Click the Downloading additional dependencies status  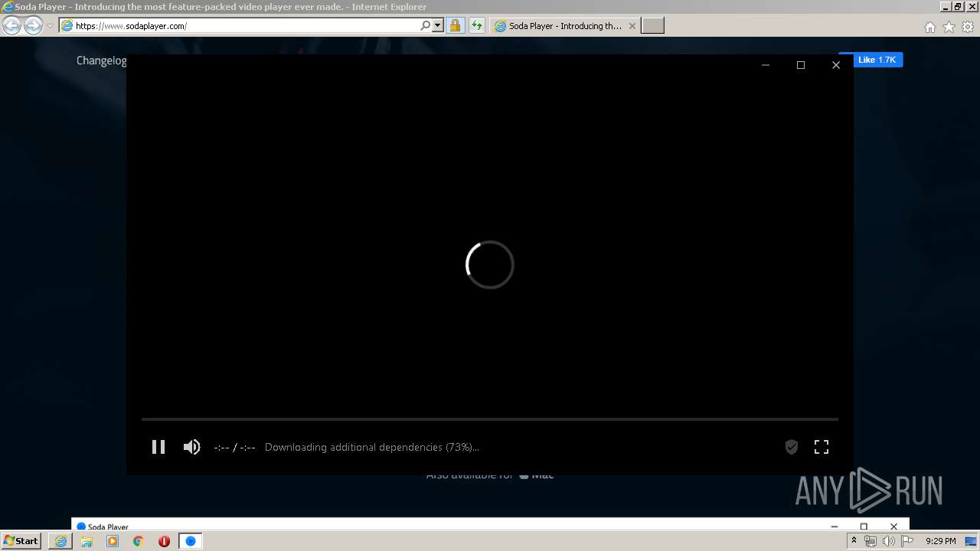coord(372,447)
